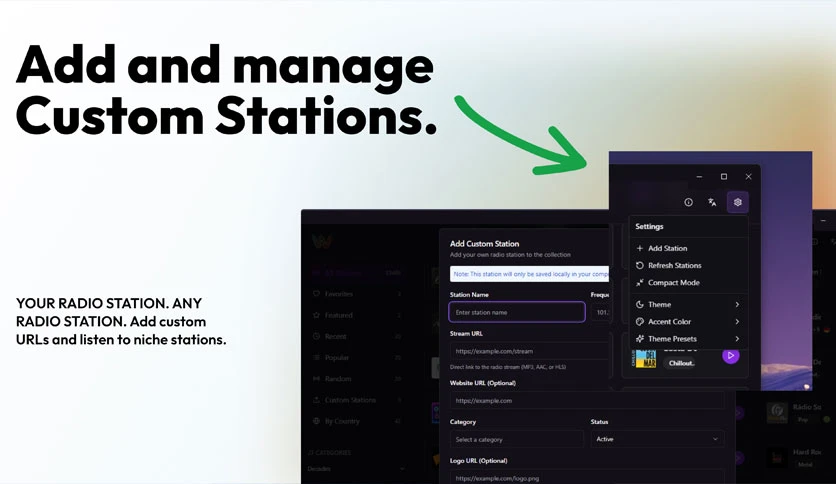Close the zoomed settings window
The image size is (836, 484).
point(749,176)
